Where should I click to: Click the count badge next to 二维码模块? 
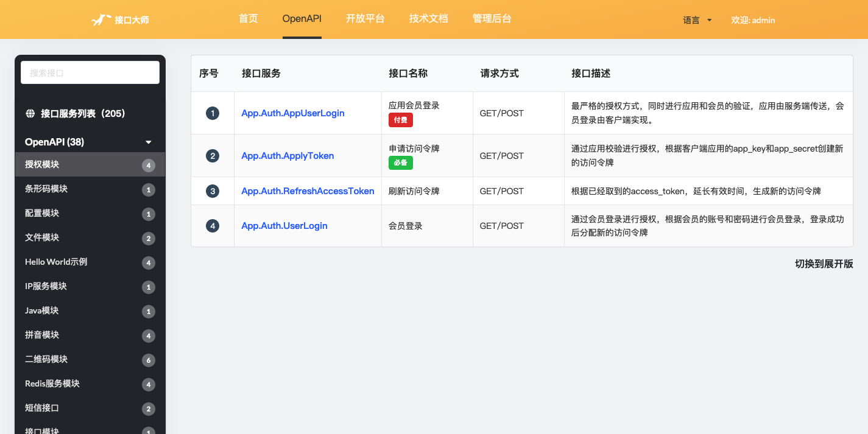(x=149, y=360)
